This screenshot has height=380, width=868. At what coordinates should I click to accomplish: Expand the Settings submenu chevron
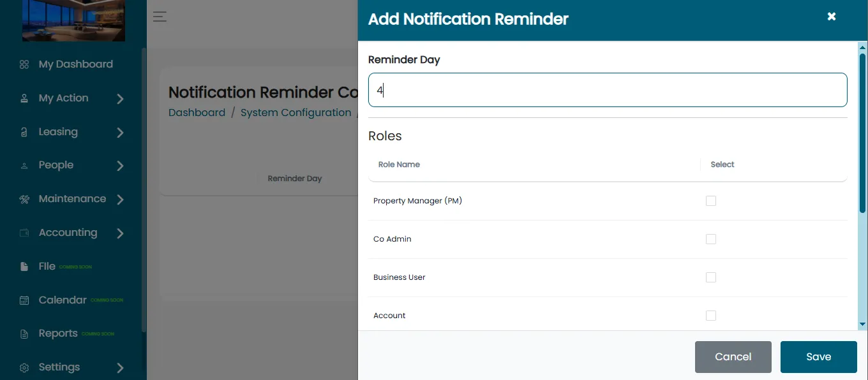121,368
